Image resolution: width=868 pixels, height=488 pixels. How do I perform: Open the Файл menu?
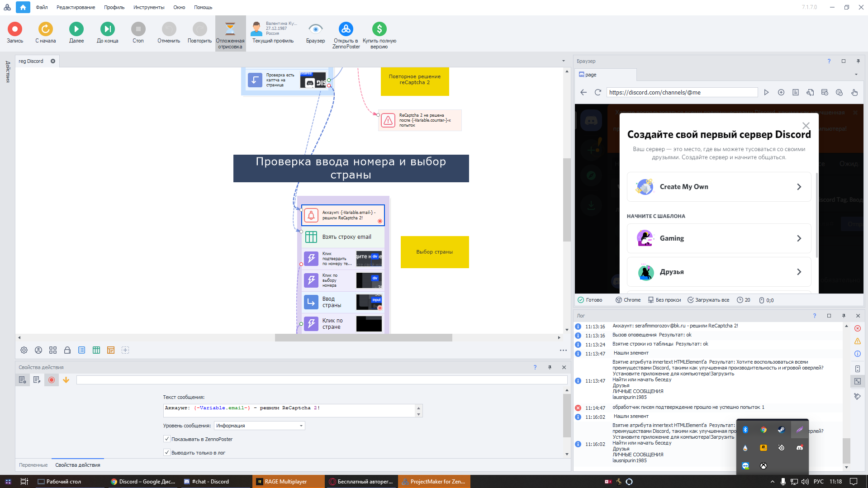(x=42, y=7)
